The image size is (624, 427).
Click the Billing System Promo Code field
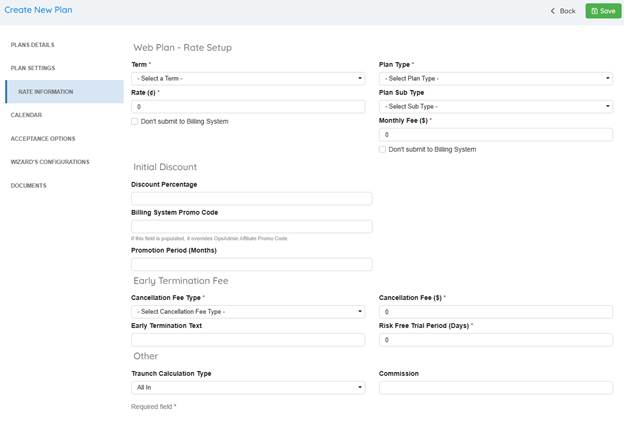click(252, 226)
